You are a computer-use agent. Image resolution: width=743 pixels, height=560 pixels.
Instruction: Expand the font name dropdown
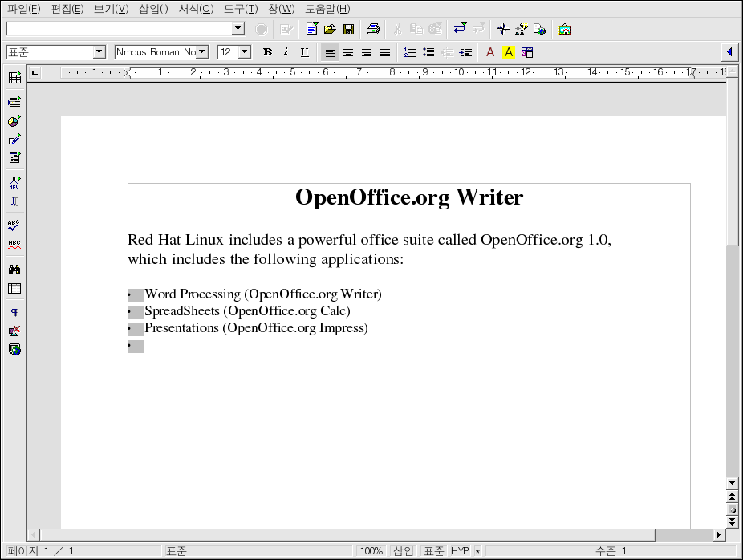click(x=202, y=52)
